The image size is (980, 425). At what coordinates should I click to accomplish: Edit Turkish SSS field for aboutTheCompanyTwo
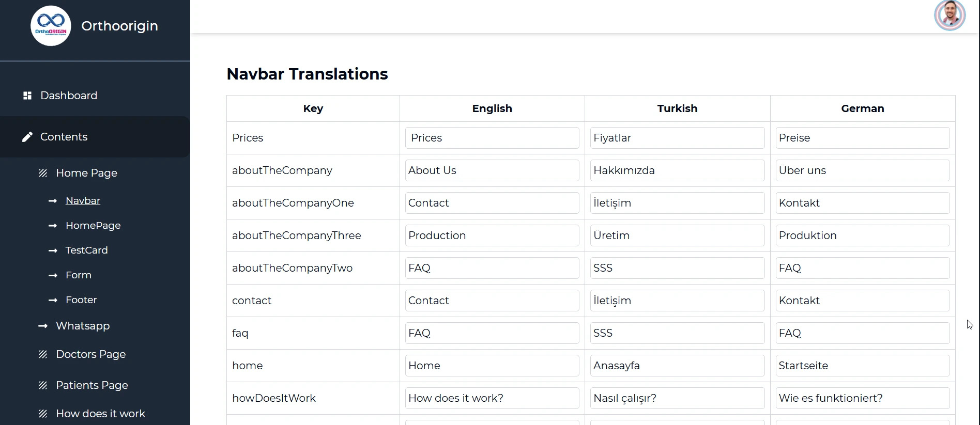coord(677,268)
